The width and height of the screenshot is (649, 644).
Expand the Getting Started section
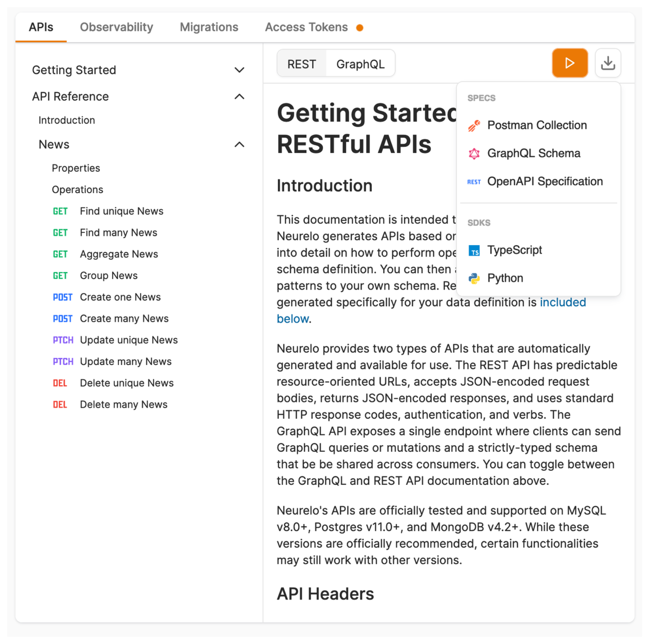point(239,70)
